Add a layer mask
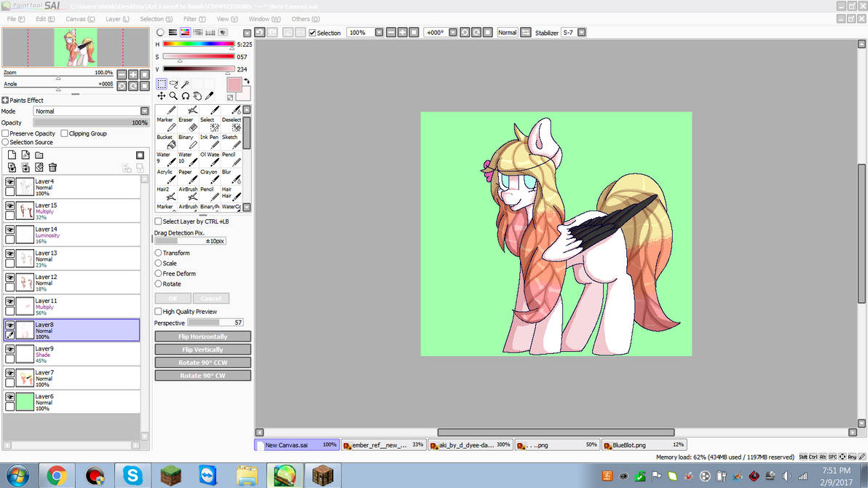Image resolution: width=868 pixels, height=488 pixels. [140, 155]
